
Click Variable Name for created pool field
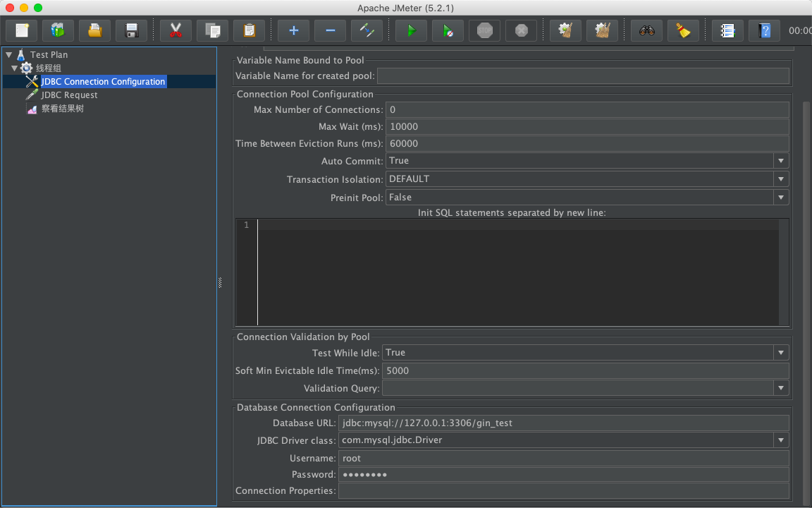coord(583,75)
